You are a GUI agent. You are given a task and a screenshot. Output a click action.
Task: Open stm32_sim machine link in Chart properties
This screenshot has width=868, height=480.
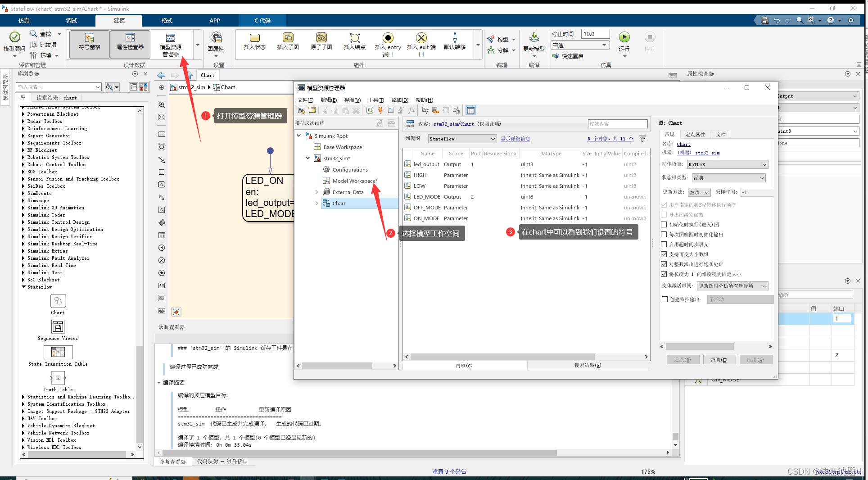(699, 153)
